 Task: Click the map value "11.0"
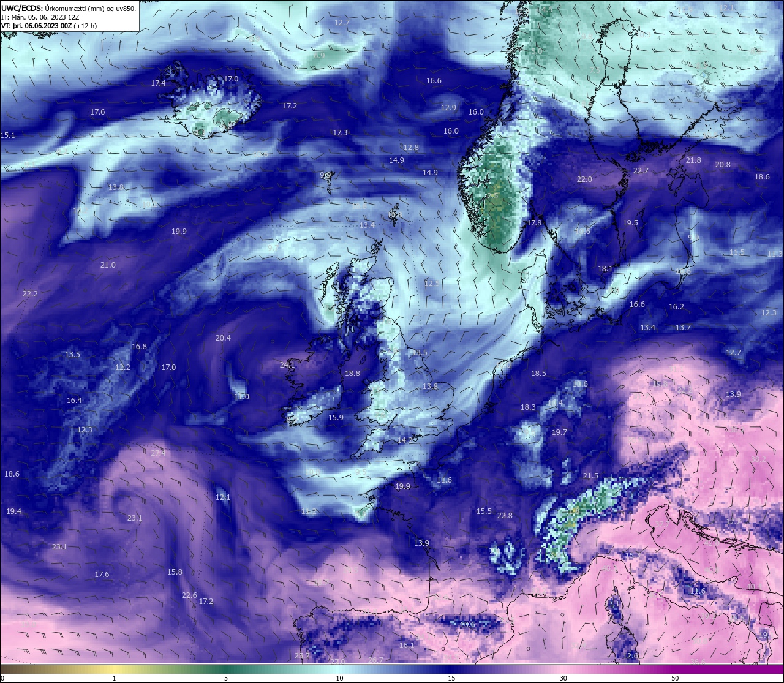(x=241, y=397)
